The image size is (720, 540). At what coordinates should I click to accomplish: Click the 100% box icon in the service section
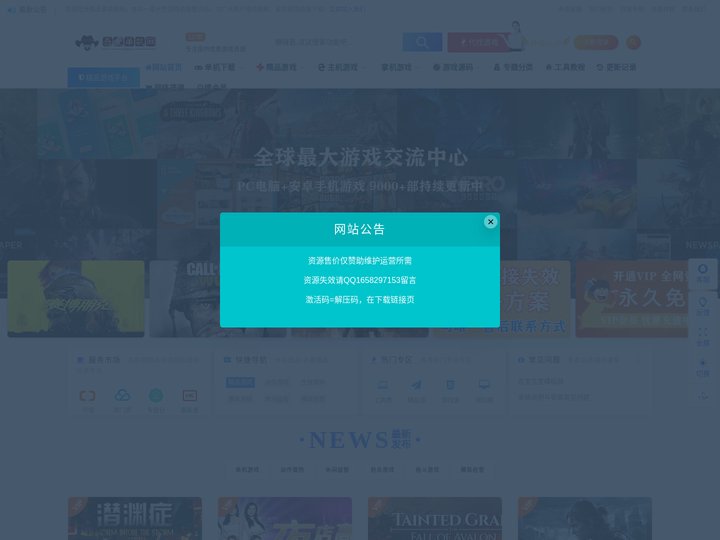pos(190,395)
